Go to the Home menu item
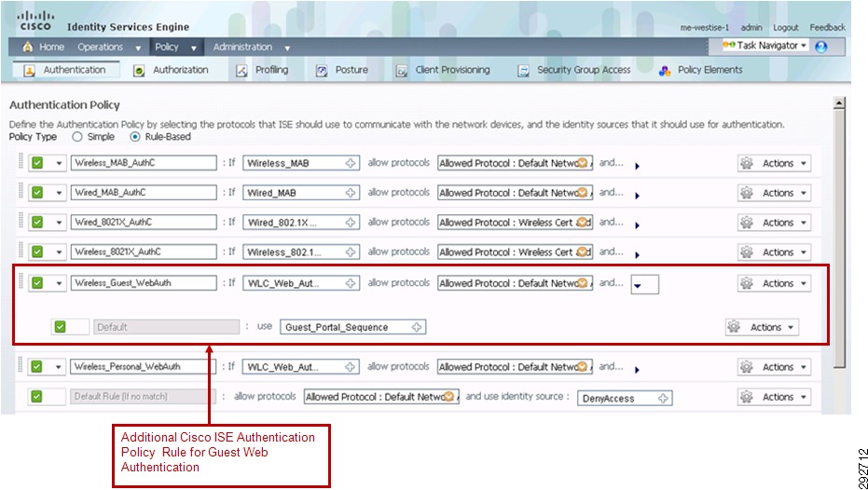868x490 pixels. (x=51, y=47)
